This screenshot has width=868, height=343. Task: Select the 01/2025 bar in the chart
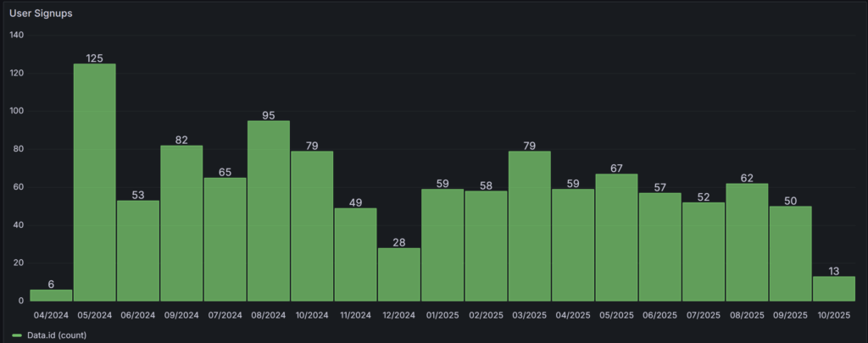(442, 245)
